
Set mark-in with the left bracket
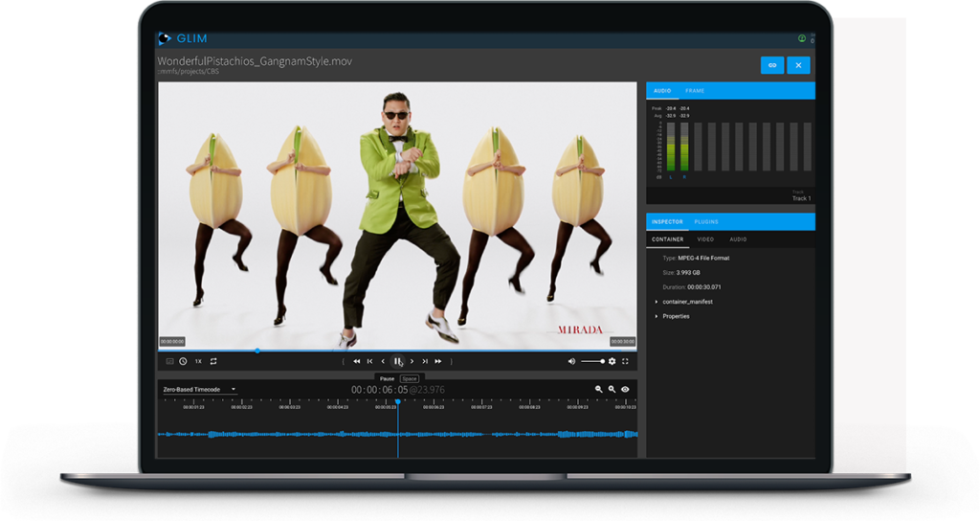[344, 361]
